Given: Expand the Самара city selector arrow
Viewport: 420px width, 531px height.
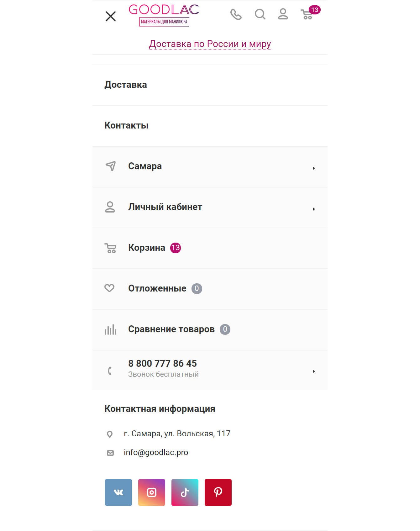Looking at the screenshot, I should (x=314, y=168).
